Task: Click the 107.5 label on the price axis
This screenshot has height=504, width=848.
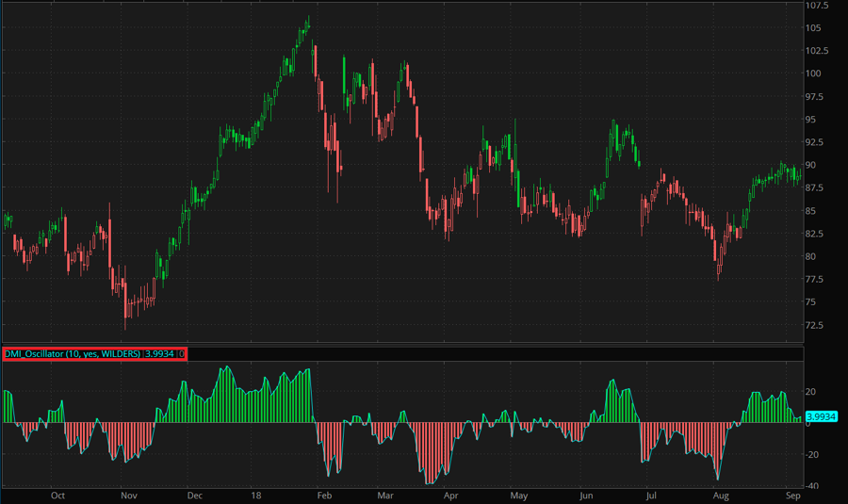Action: point(817,6)
